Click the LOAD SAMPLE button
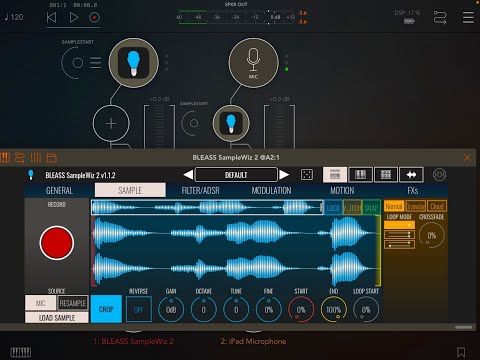This screenshot has height=360, width=480. click(x=57, y=318)
